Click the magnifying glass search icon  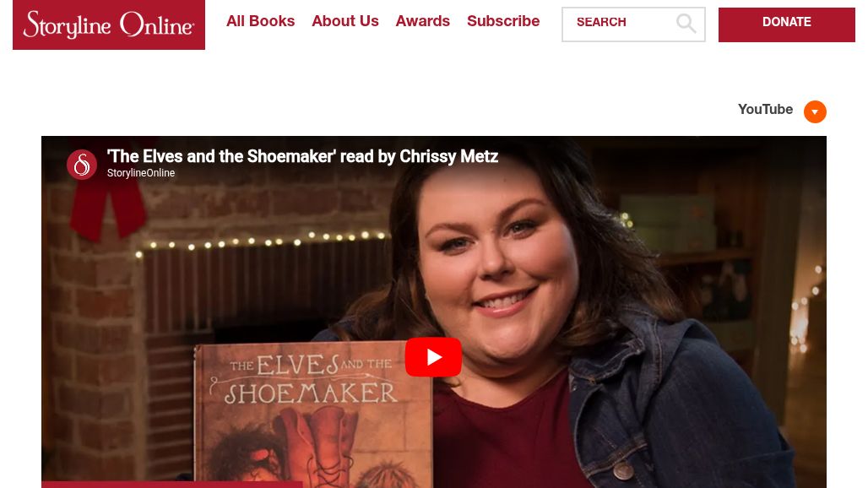pyautogui.click(x=686, y=24)
